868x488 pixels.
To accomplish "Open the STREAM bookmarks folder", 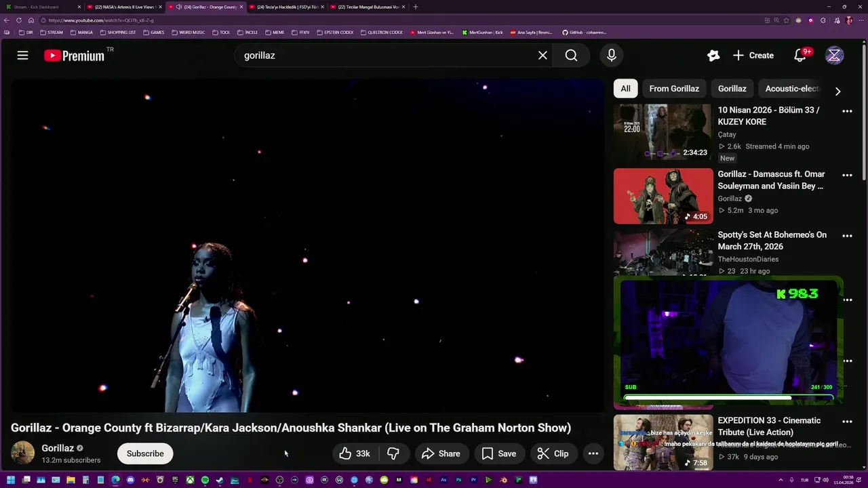I will [x=52, y=33].
